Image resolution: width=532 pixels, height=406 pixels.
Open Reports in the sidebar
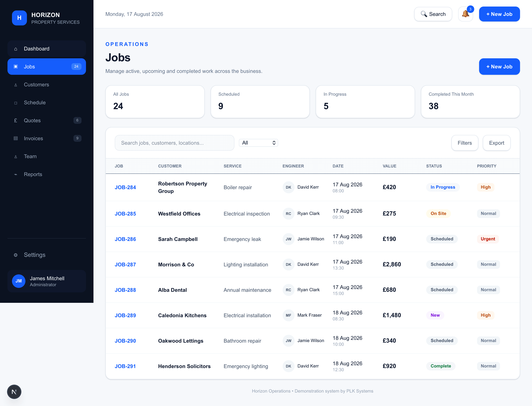47,174
